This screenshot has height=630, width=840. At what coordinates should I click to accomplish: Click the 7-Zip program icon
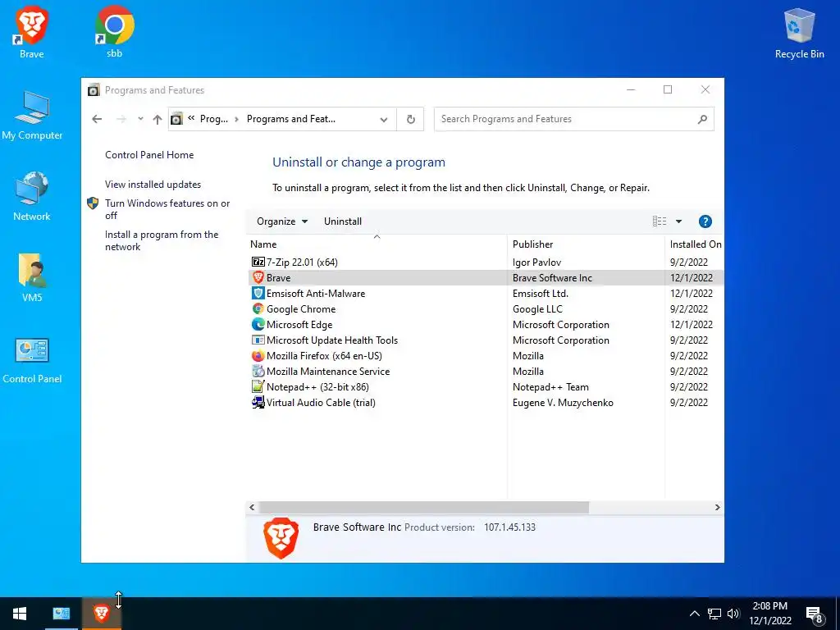[258, 262]
